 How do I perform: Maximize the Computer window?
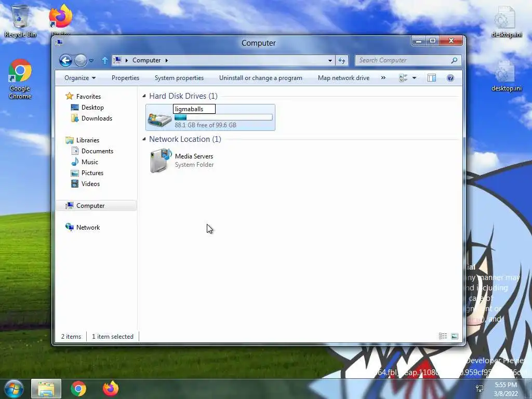(x=433, y=41)
